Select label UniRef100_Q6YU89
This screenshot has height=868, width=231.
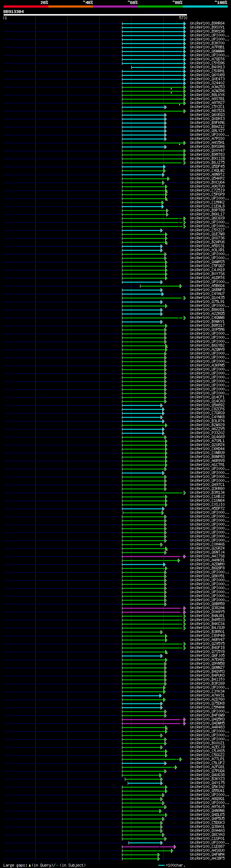pos(207,75)
